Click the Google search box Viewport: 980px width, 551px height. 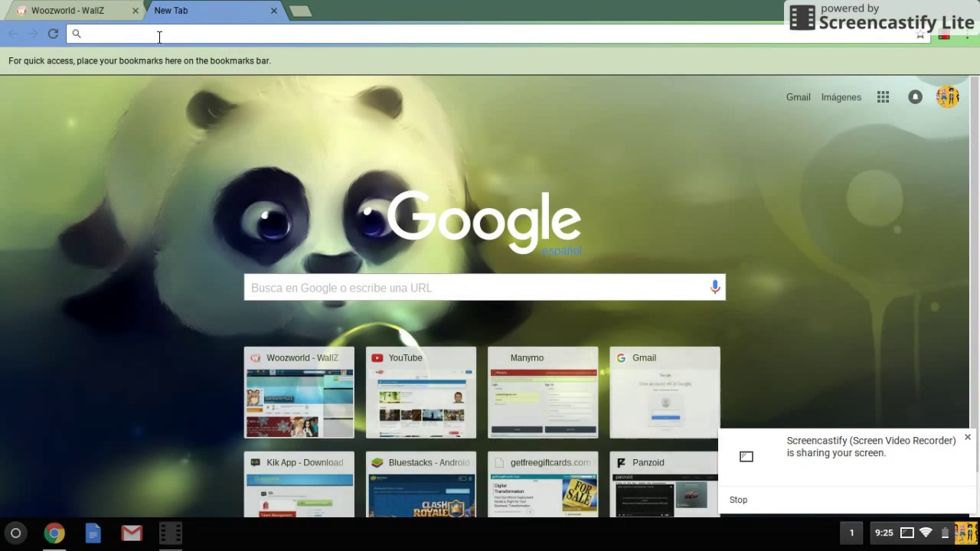(485, 288)
